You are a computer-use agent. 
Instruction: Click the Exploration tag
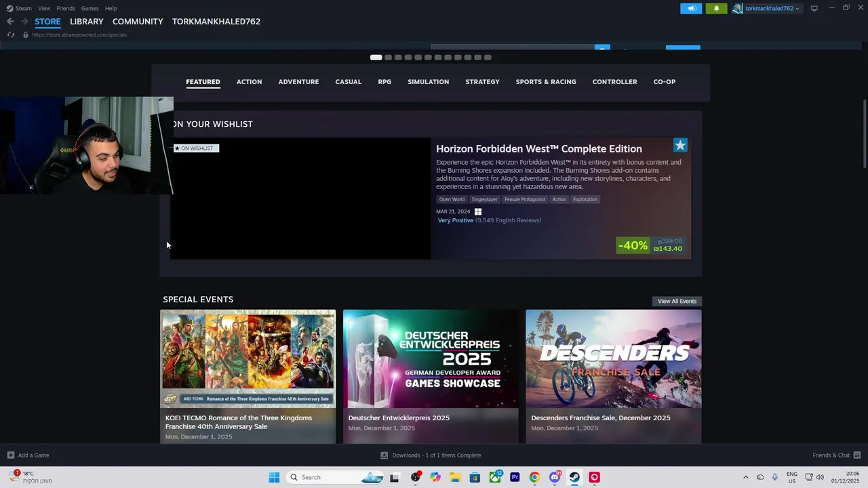[585, 199]
